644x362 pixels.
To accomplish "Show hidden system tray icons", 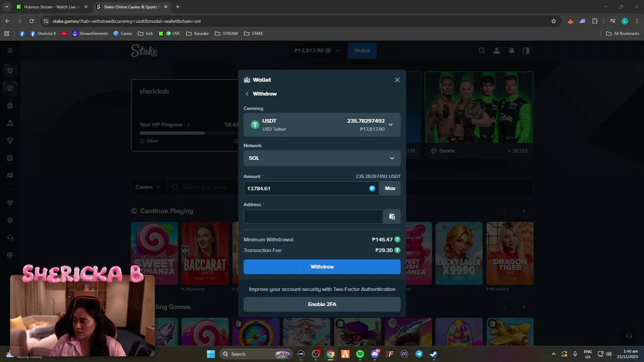I will coord(553,354).
